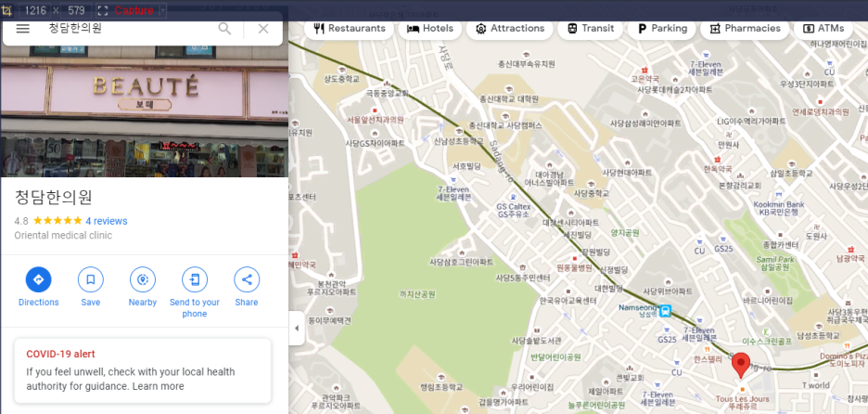This screenshot has width=868, height=414.
Task: Click the Oriental medical clinic category text
Action: point(63,236)
